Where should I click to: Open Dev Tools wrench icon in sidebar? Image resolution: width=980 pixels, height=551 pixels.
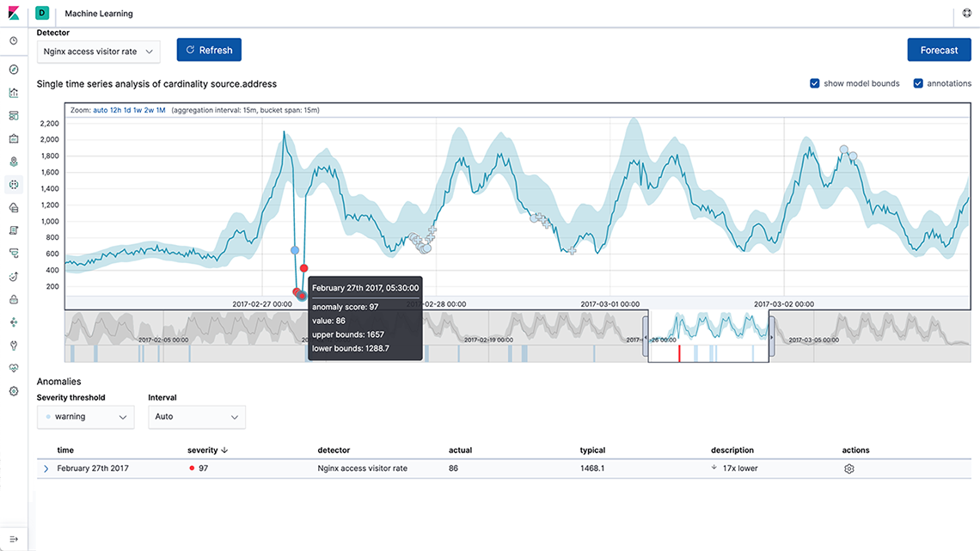pos(14,346)
